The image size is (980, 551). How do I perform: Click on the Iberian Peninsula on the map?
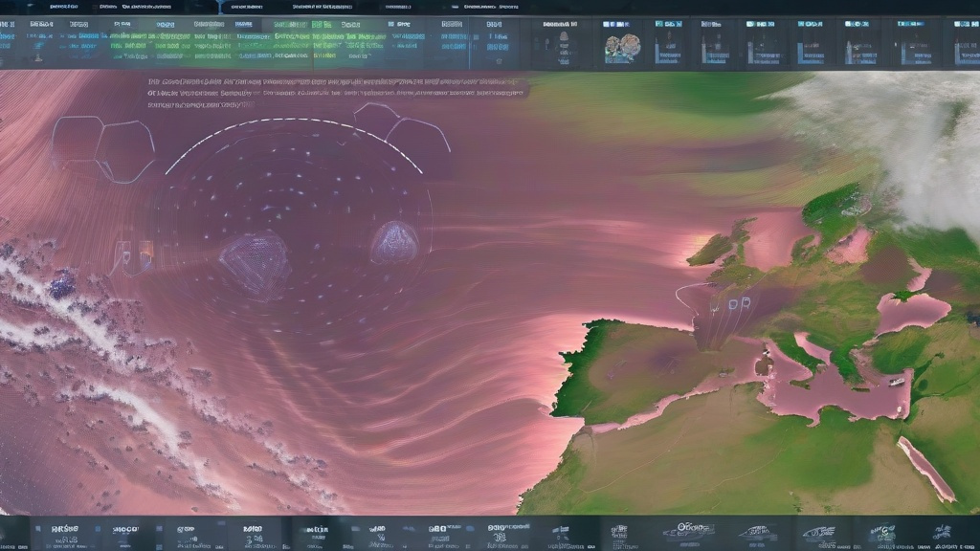pyautogui.click(x=622, y=368)
